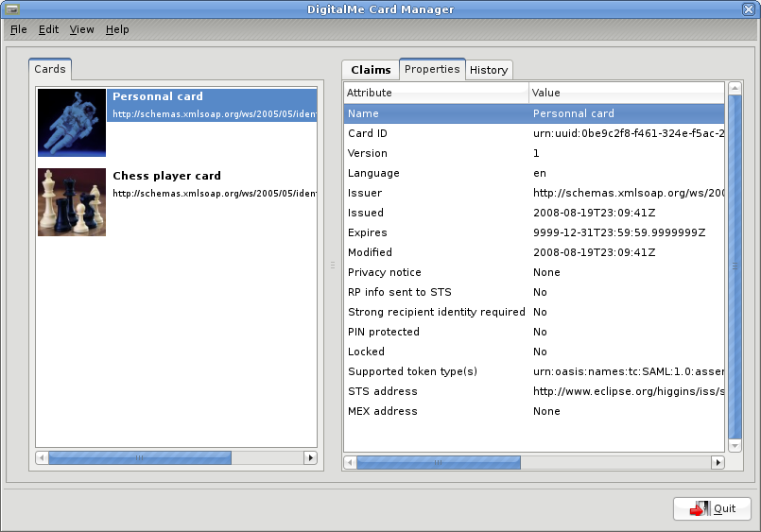Switch to the Claims tab

(371, 70)
